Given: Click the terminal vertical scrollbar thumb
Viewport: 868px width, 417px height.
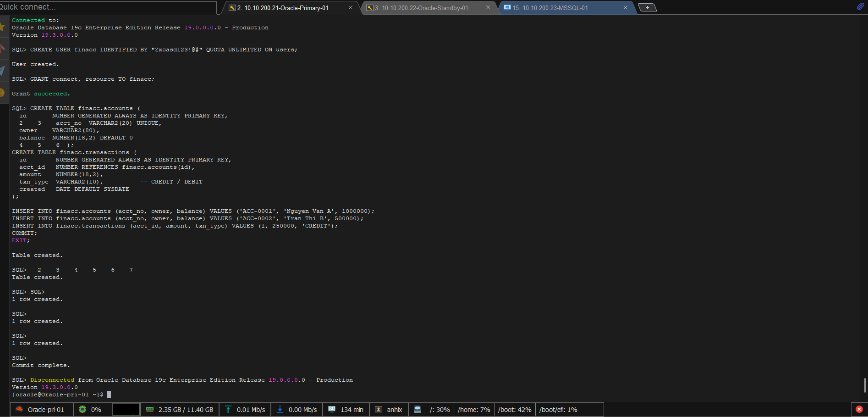Looking at the screenshot, I should [x=865, y=385].
